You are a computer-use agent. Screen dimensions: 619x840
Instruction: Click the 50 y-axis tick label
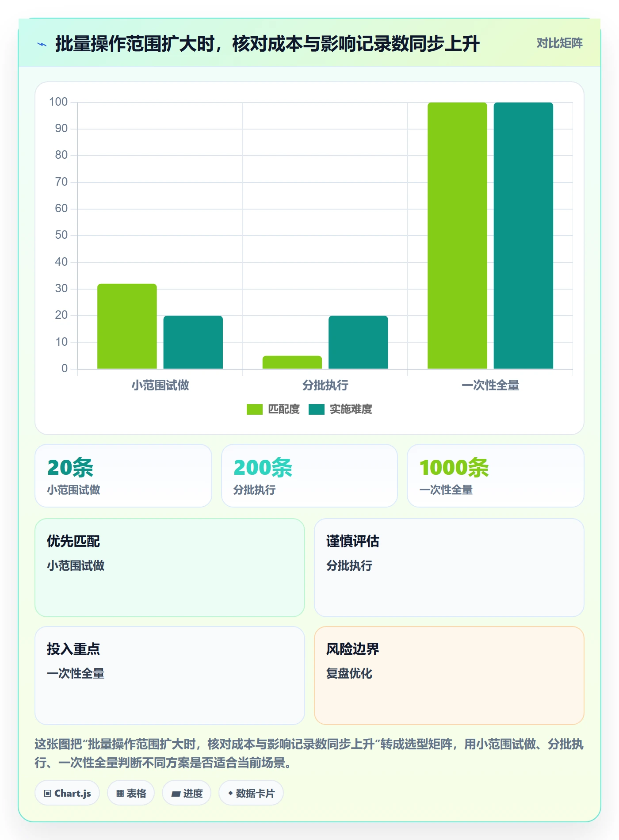[x=61, y=235]
